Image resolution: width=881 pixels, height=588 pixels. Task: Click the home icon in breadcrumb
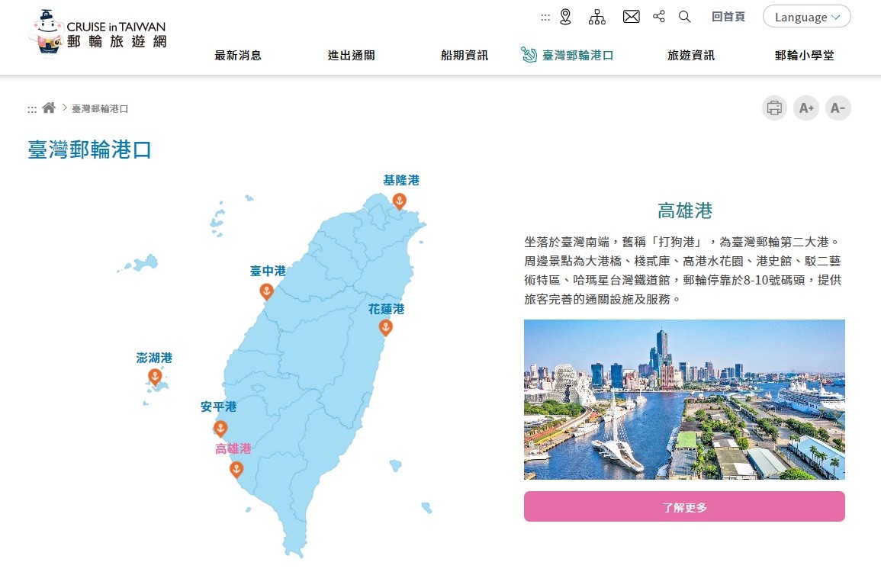48,108
